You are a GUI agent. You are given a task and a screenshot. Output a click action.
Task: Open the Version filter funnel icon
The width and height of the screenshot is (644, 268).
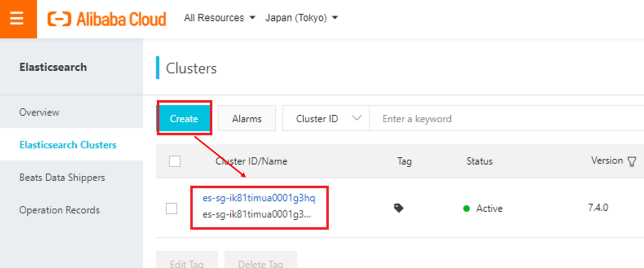tap(632, 161)
